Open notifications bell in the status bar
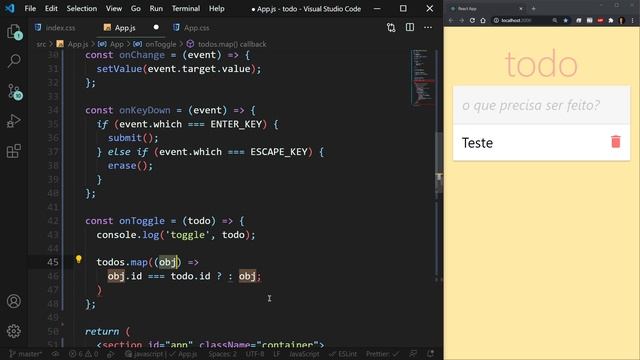This screenshot has height=360, width=640. [431, 354]
